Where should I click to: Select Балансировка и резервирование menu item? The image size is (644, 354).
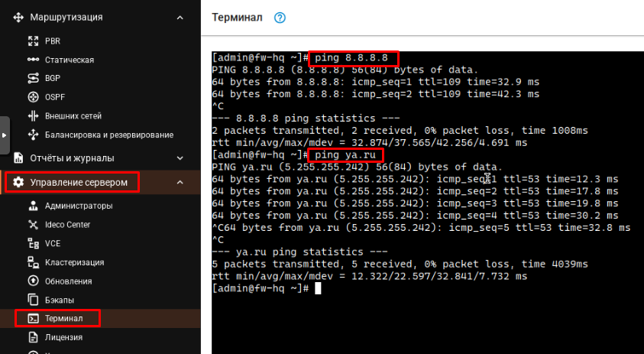(109, 135)
